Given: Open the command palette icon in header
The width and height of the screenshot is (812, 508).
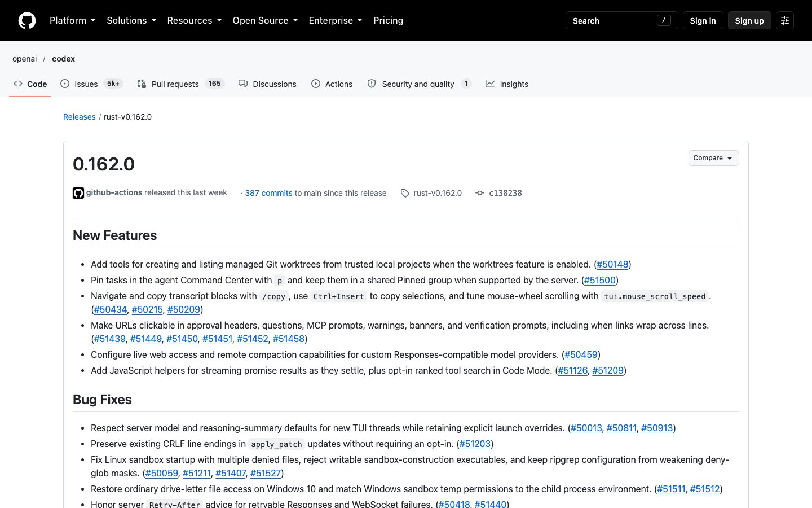Looking at the screenshot, I should 785,20.
